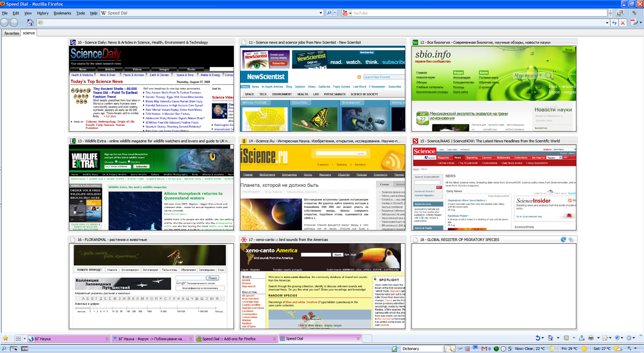
Task: Open dial 14 iScience.Ru thumbnail
Action: tap(323, 188)
